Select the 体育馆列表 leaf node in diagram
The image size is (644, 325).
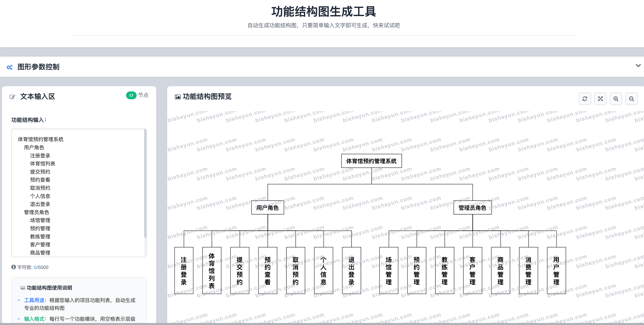(x=212, y=271)
